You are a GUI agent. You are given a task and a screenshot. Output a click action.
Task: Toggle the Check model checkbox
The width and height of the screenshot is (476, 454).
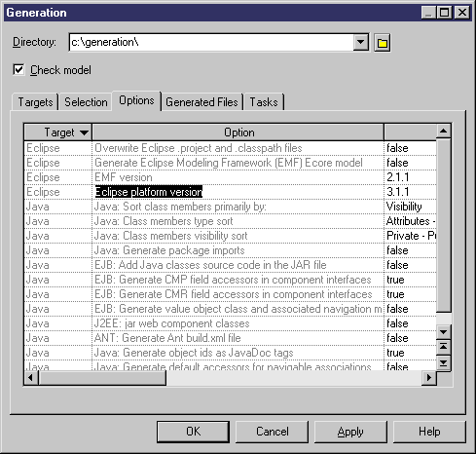tap(18, 69)
